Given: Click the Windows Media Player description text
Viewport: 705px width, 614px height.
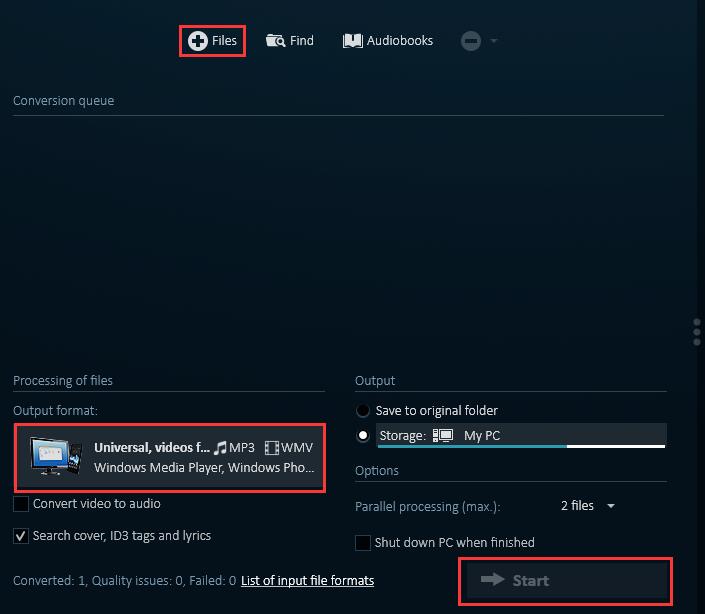Looking at the screenshot, I should click(x=204, y=467).
